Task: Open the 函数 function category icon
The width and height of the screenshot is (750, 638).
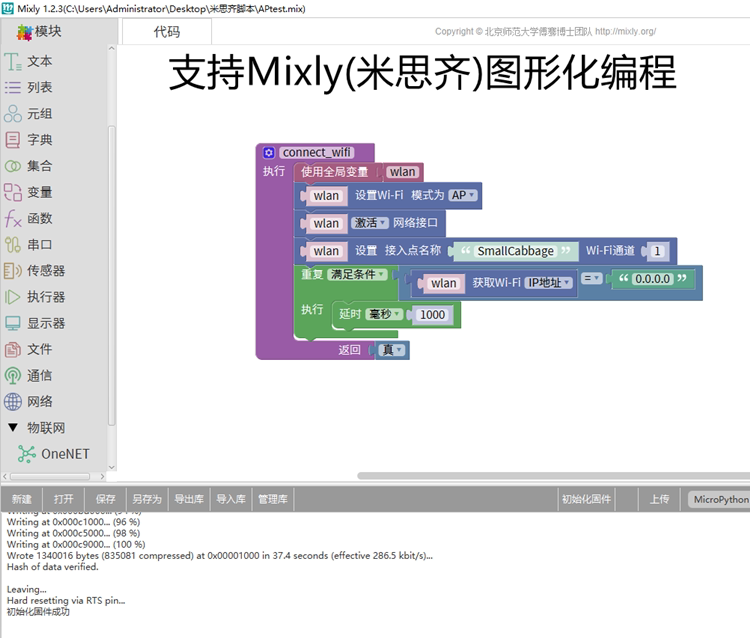Action: pos(13,219)
